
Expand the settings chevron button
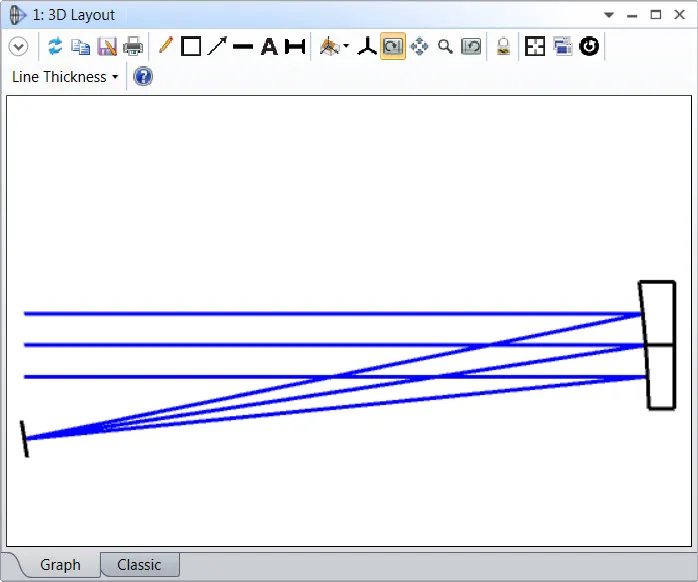[x=18, y=46]
